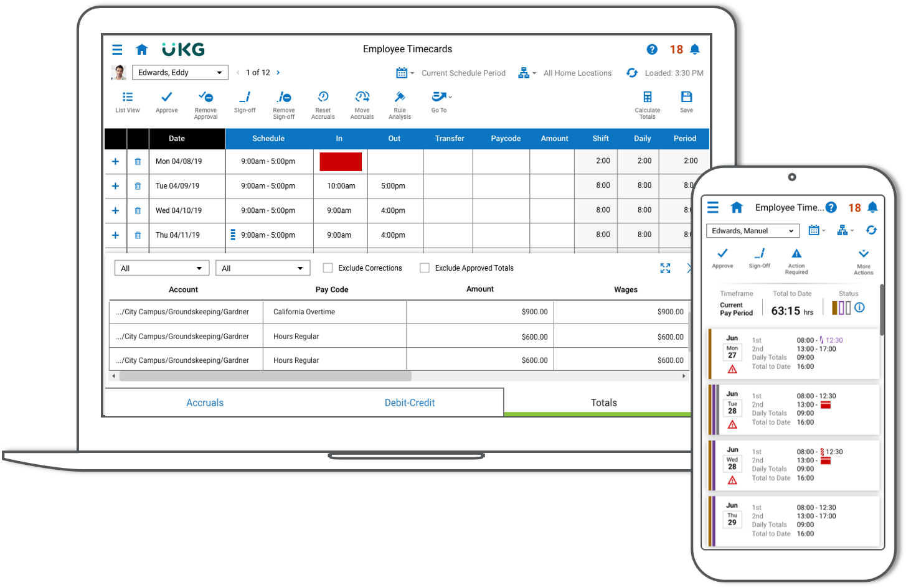
Task: Check the Exclude Approved Totals box
Action: tap(425, 268)
